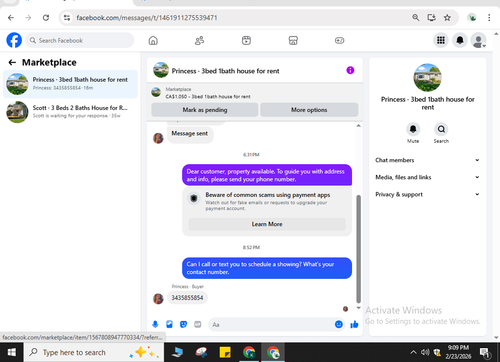Viewport: 500px width, 362px height.
Task: Expand the Privacy & support section
Action: (427, 194)
